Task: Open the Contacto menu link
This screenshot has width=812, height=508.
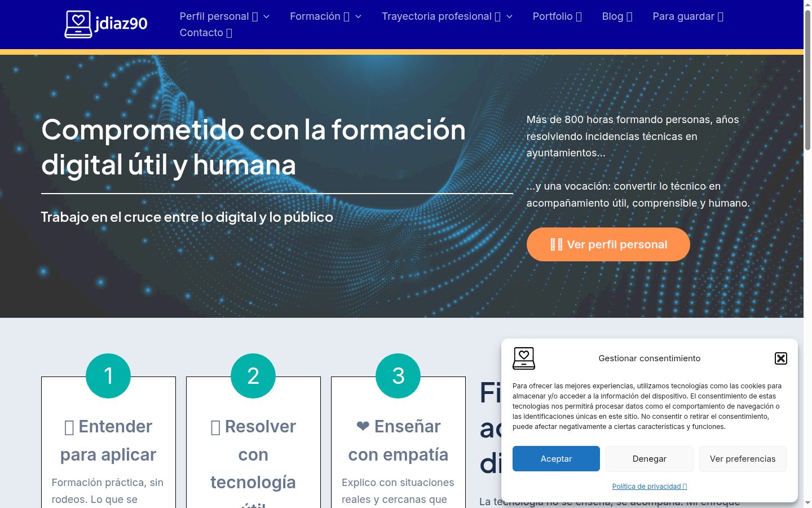Action: 206,33
